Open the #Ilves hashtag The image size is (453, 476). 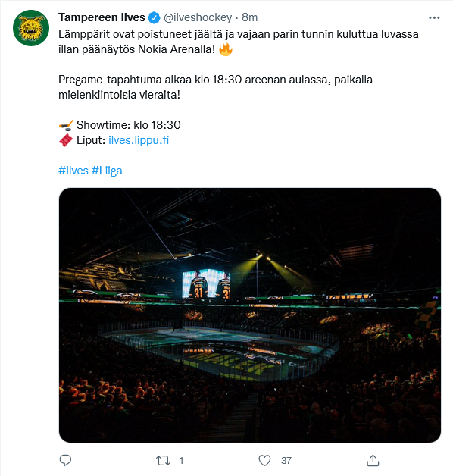click(x=73, y=171)
